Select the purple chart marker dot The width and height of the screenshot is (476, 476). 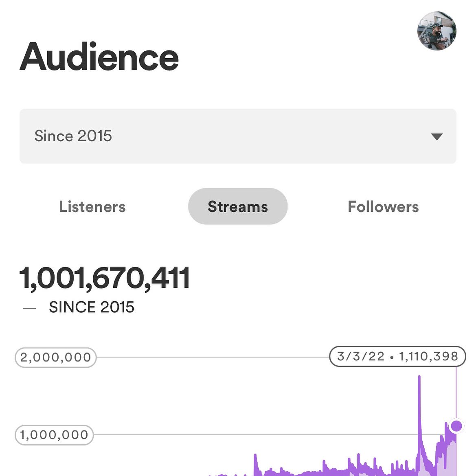click(x=456, y=426)
